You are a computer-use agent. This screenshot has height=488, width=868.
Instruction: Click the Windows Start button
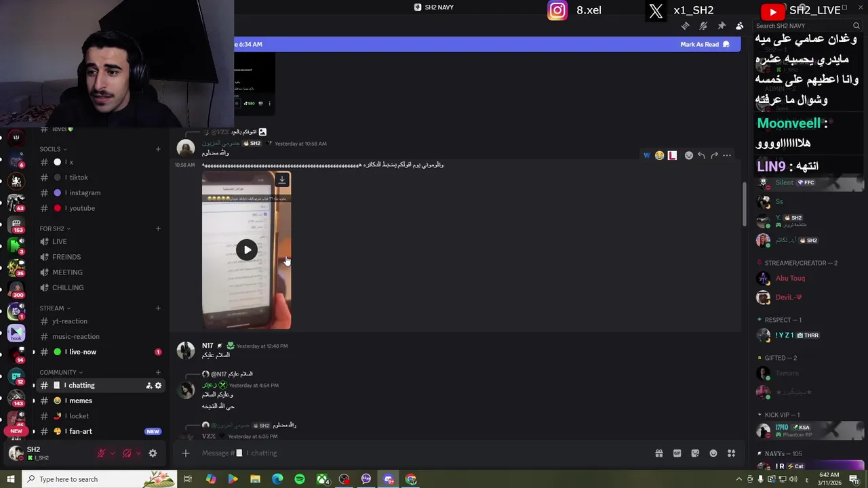click(x=10, y=479)
